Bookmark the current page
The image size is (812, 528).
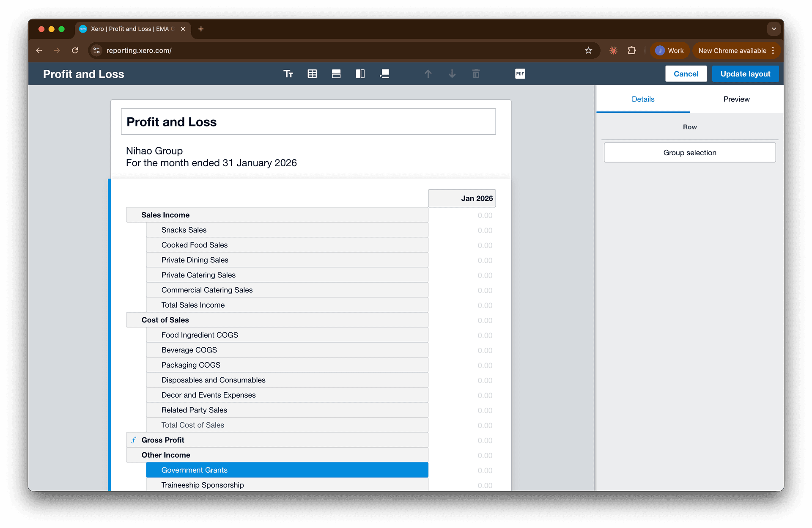point(588,50)
